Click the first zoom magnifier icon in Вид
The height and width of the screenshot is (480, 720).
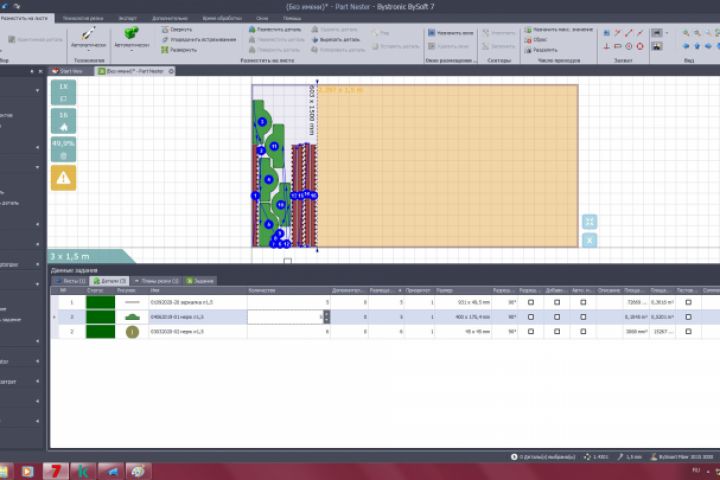(686, 33)
